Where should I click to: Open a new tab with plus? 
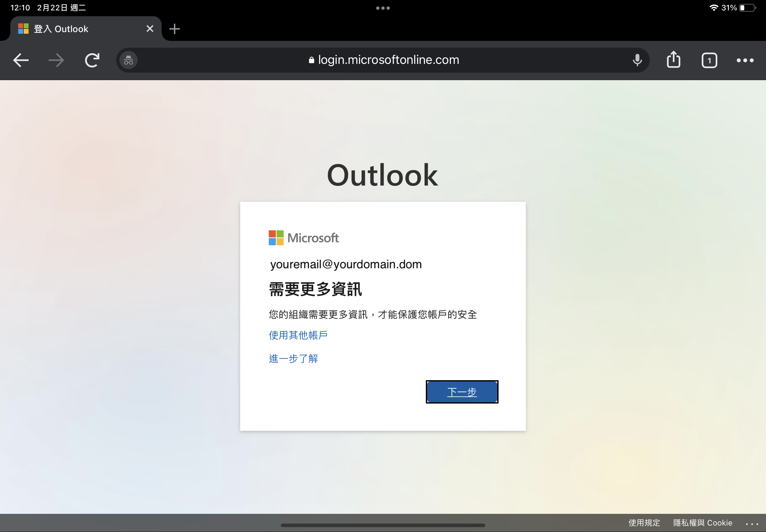click(174, 29)
